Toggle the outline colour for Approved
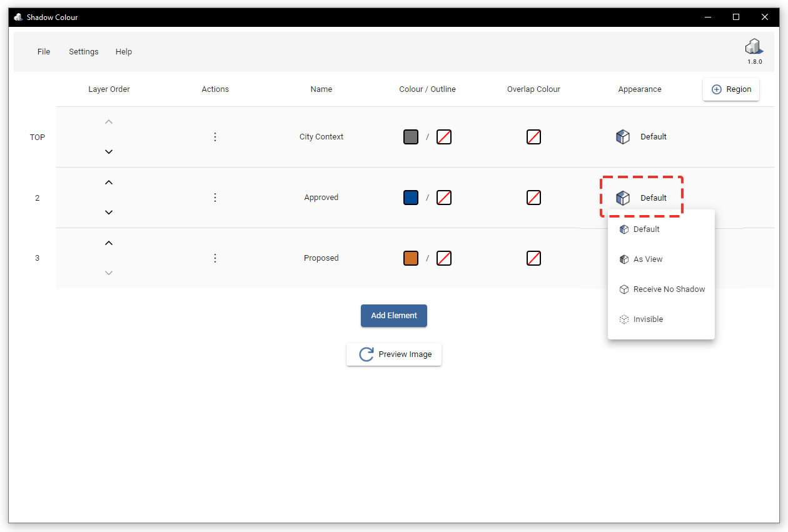Image resolution: width=788 pixels, height=532 pixels. pyautogui.click(x=444, y=197)
